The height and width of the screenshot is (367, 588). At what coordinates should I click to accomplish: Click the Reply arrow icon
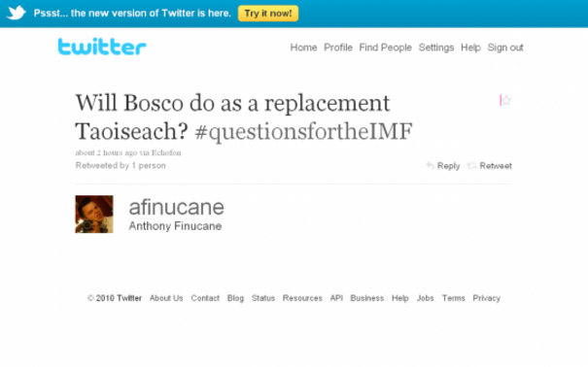431,165
